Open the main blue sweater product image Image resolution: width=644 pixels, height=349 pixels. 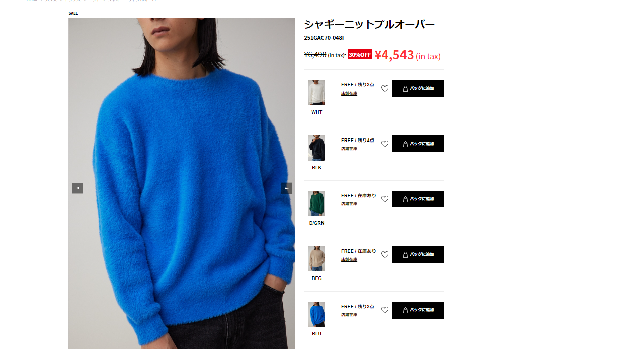[x=182, y=184]
